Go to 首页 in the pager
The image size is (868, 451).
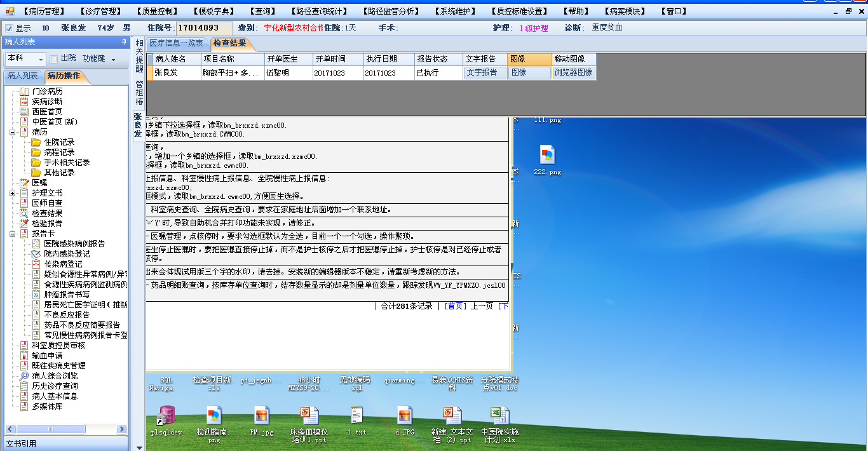[x=456, y=306]
